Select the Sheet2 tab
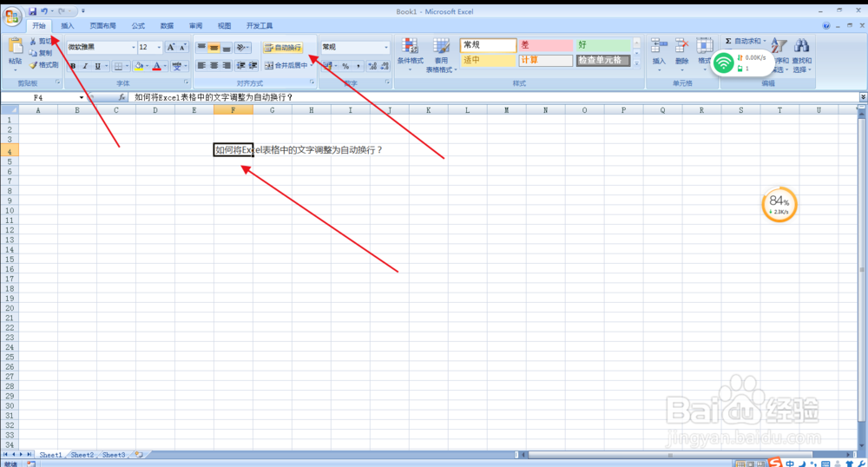This screenshot has height=467, width=868. coord(82,455)
